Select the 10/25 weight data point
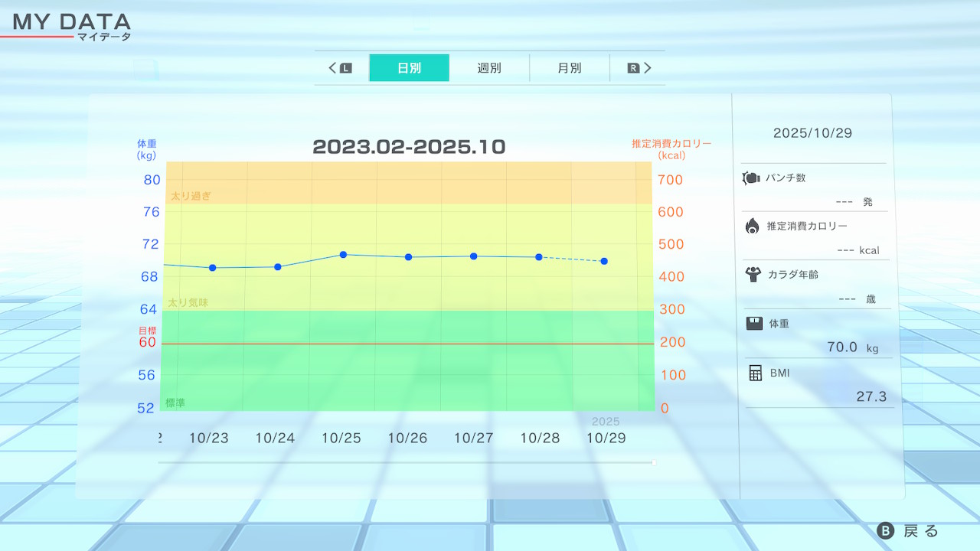Screen dimensions: 980x551 point(343,254)
